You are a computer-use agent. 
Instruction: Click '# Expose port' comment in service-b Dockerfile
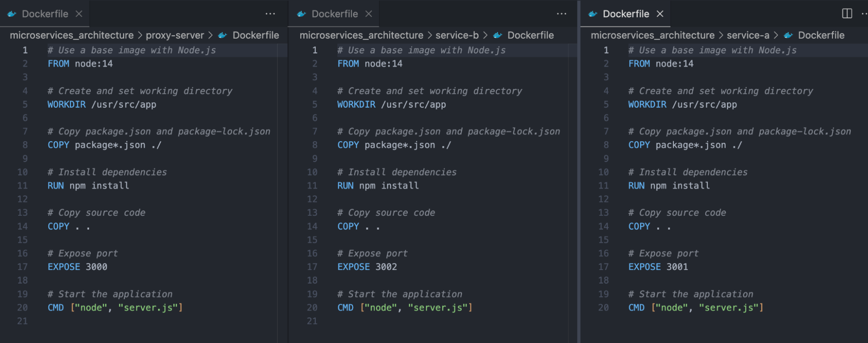coord(373,253)
